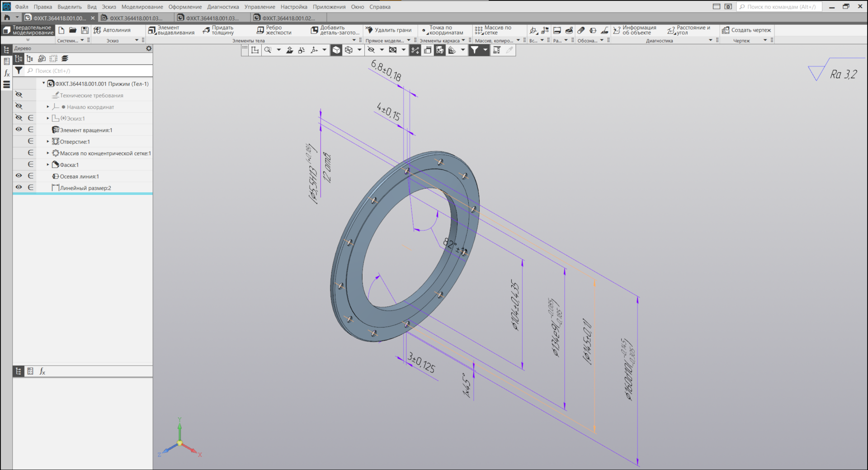The width and height of the screenshot is (868, 470).
Task: Choose the Ребро жесткости tool
Action: click(274, 30)
